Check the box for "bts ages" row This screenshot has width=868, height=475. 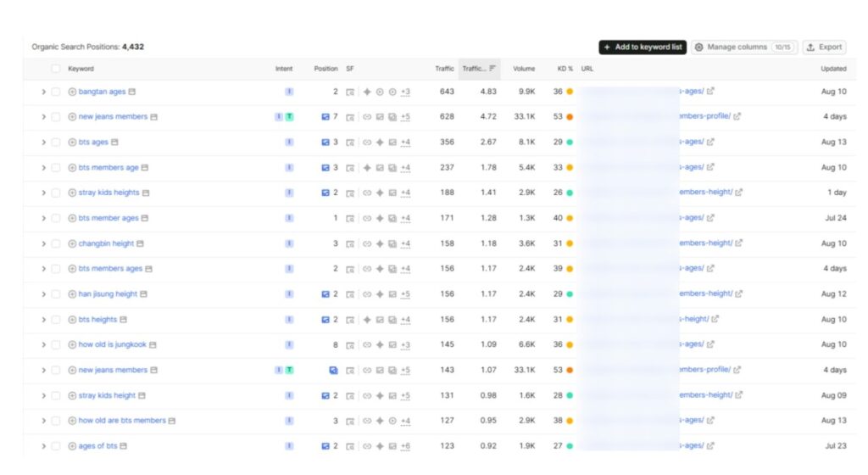(55, 142)
